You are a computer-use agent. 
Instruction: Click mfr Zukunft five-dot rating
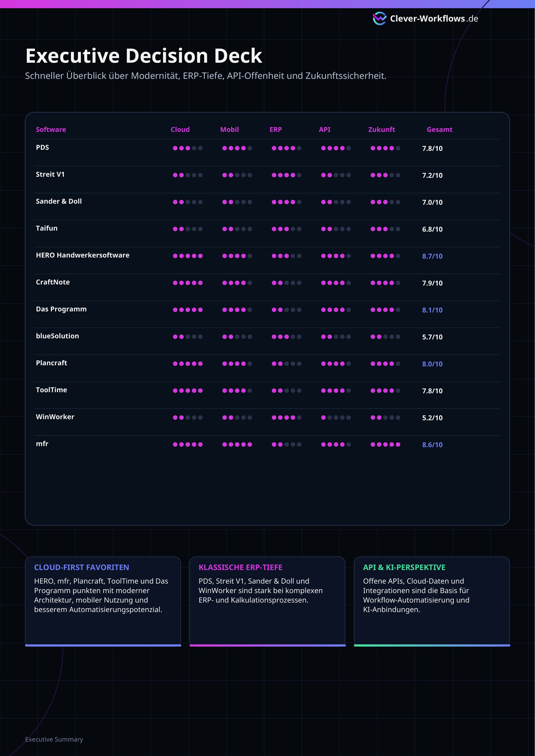click(x=385, y=445)
